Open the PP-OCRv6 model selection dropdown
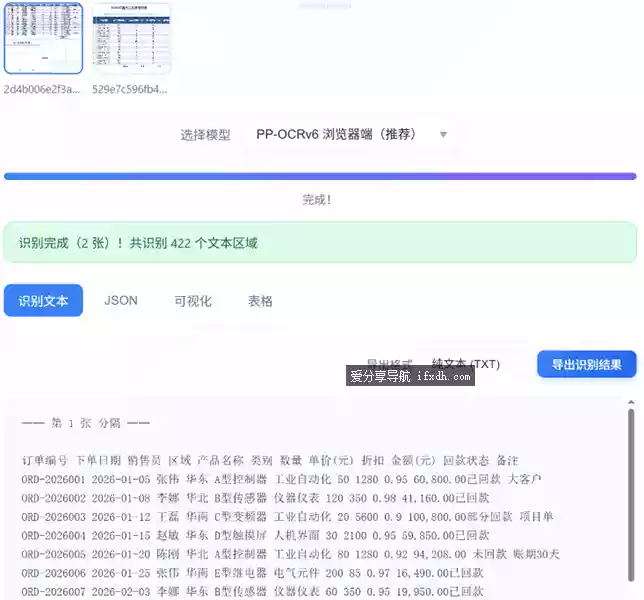The height and width of the screenshot is (600, 644). (x=350, y=134)
